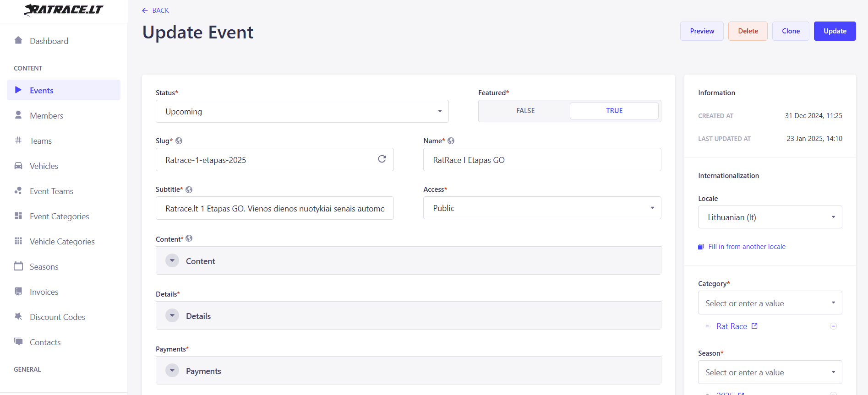Click the updated date 23 Jan 2025, 14:10
868x395 pixels.
coord(814,139)
